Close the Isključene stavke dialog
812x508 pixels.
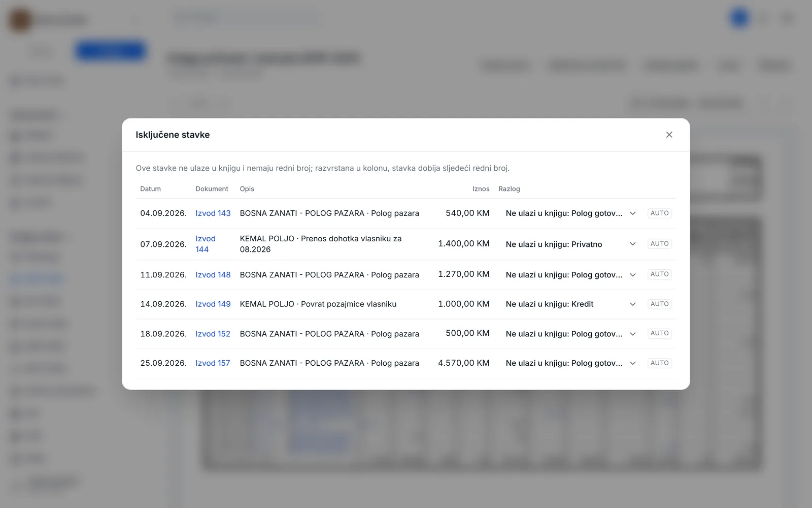[x=669, y=135]
